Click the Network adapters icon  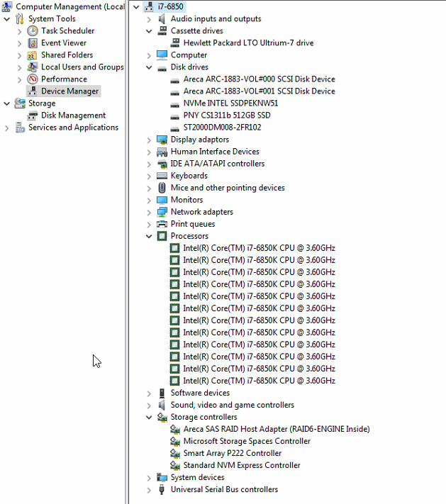point(162,212)
